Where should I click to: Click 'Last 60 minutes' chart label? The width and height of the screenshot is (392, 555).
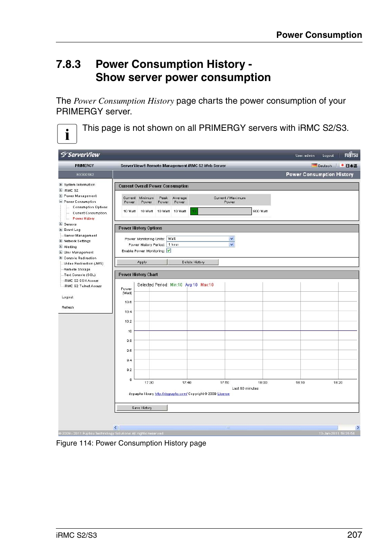(245, 388)
